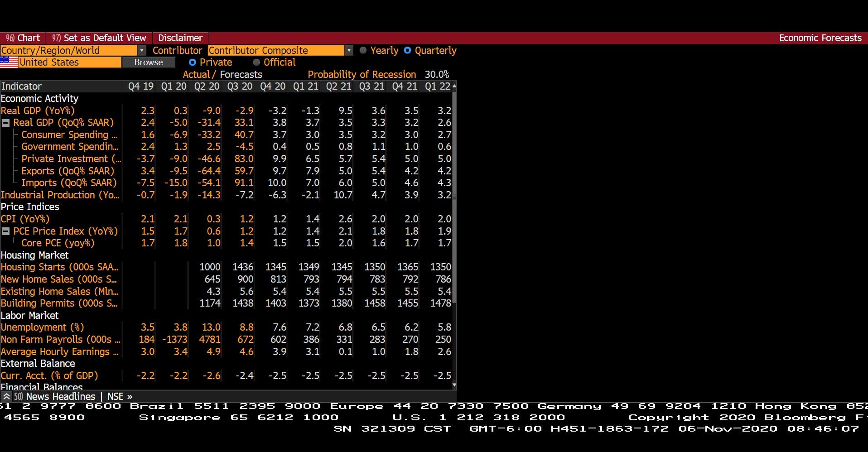The width and height of the screenshot is (868, 452).
Task: Click the Q1 22 column header
Action: 437,86
